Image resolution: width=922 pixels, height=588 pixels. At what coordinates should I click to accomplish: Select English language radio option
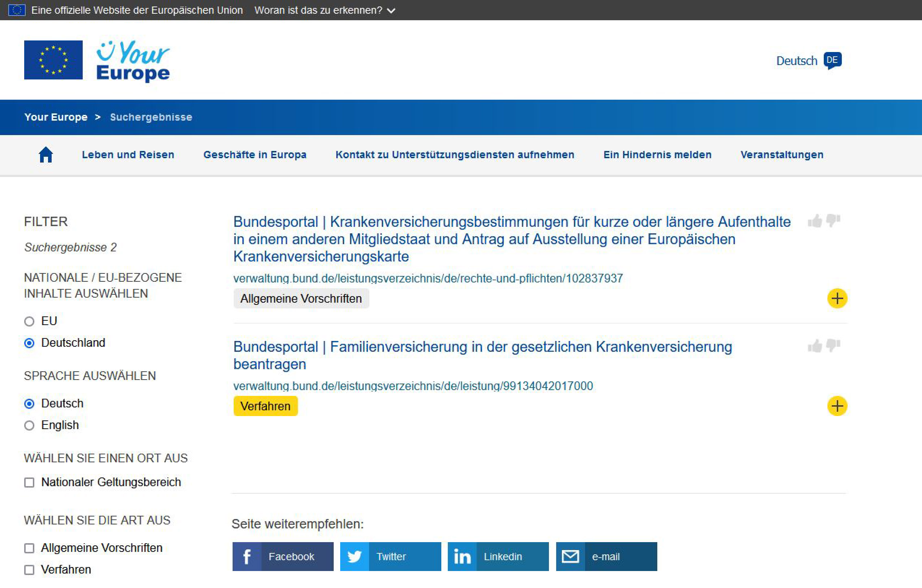tap(30, 425)
